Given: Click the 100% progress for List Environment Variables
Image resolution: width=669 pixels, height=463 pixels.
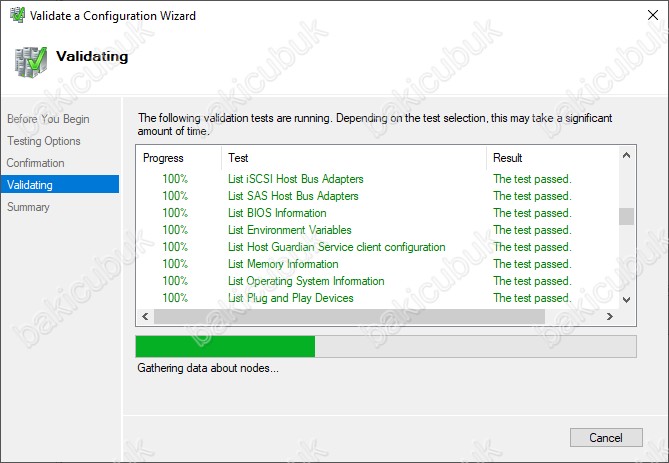Looking at the screenshot, I should [175, 230].
